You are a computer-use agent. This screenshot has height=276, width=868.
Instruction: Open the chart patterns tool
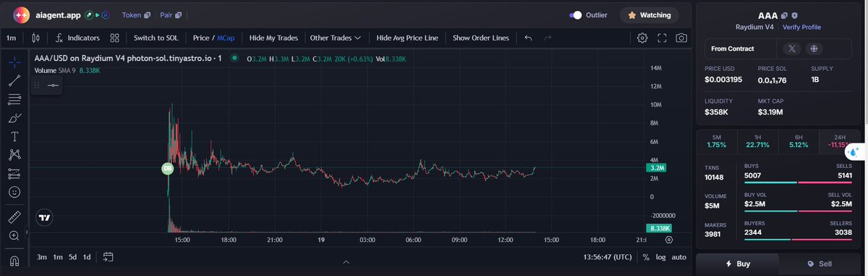[x=14, y=154]
